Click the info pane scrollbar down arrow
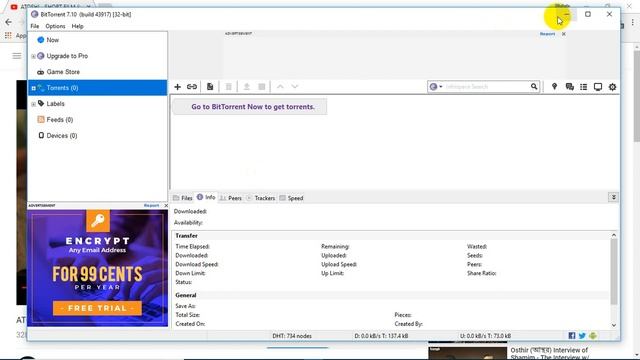This screenshot has width=640, height=360. 613,325
